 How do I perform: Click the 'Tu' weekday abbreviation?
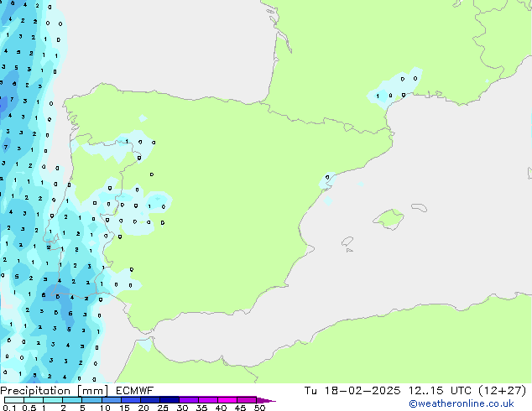tap(310, 391)
